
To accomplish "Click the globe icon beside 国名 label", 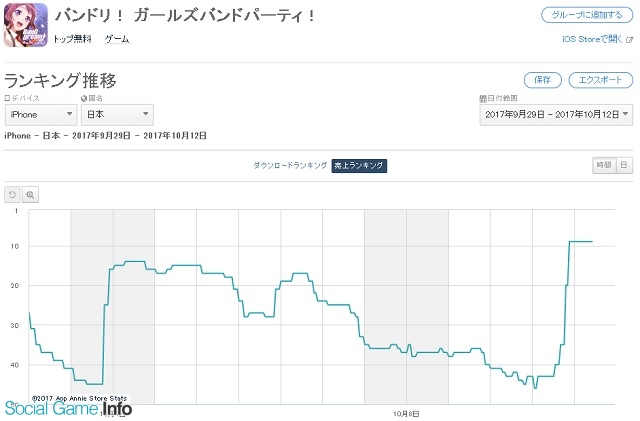I will coord(84,98).
